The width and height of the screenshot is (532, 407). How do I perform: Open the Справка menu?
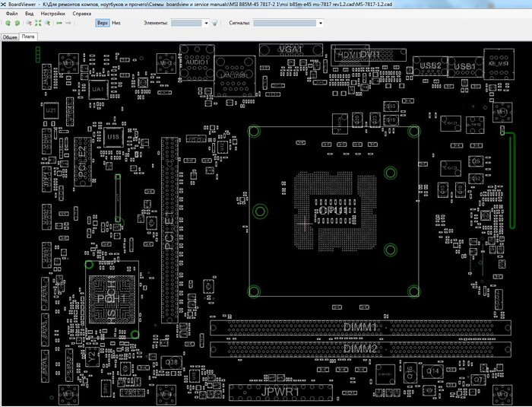[81, 14]
